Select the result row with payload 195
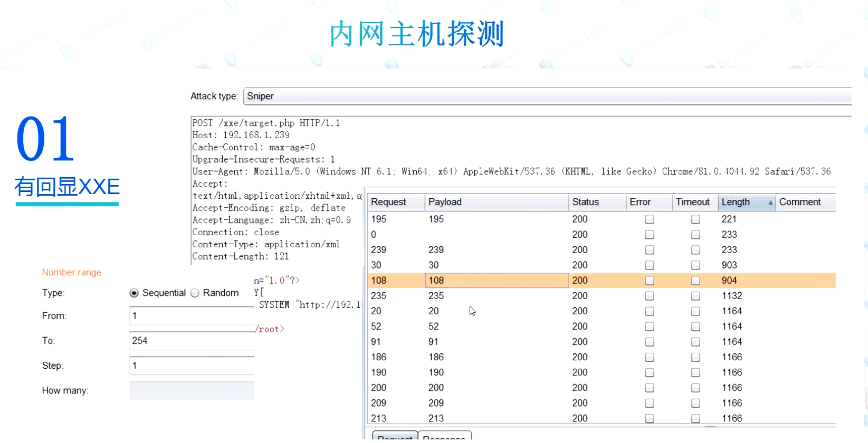The image size is (868, 443). click(602, 219)
